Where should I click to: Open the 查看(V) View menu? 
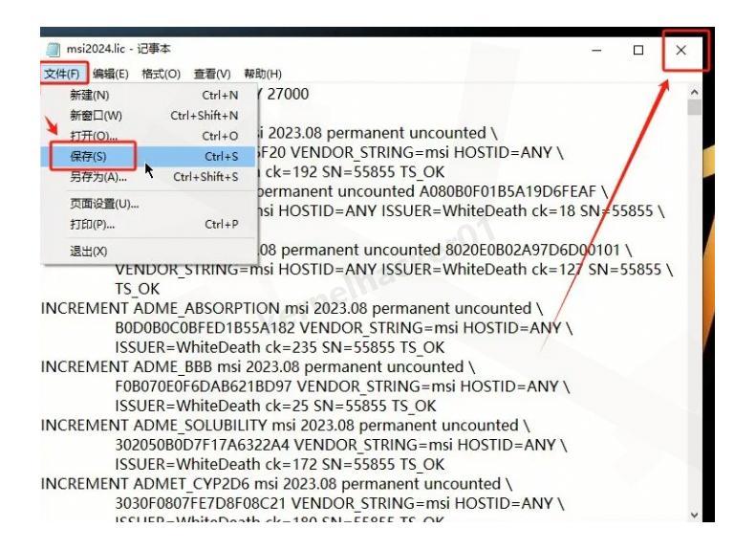pos(212,74)
